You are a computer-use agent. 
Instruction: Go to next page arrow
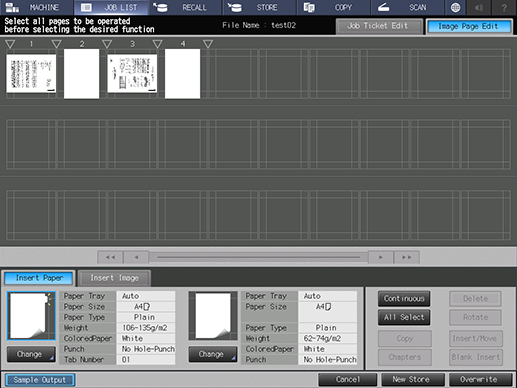(x=381, y=257)
